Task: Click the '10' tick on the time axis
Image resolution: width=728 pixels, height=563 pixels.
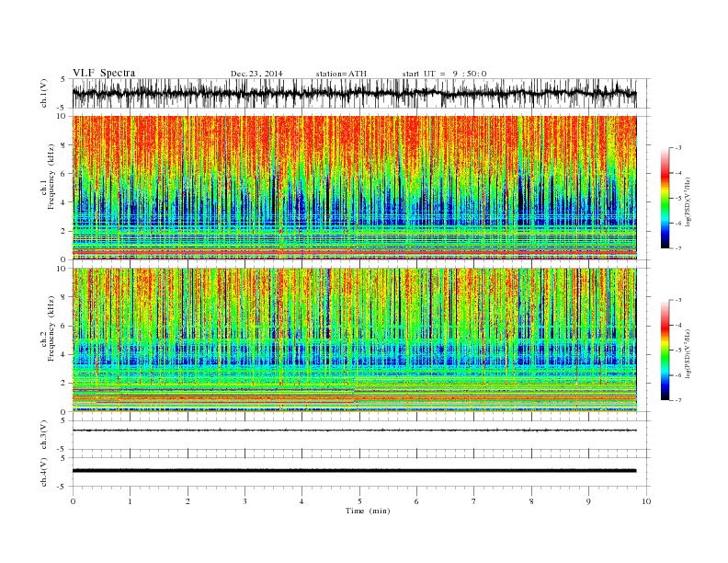Action: pyautogui.click(x=646, y=501)
